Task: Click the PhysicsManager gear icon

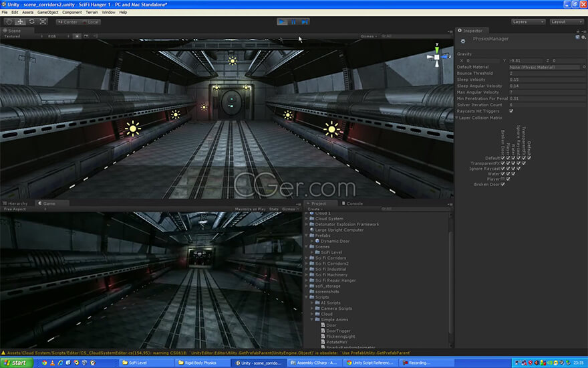Action: click(x=463, y=41)
